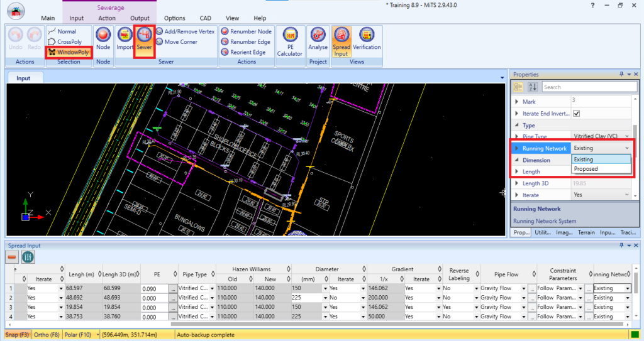Click Renumber Node action
This screenshot has height=341, width=644.
[x=247, y=31]
